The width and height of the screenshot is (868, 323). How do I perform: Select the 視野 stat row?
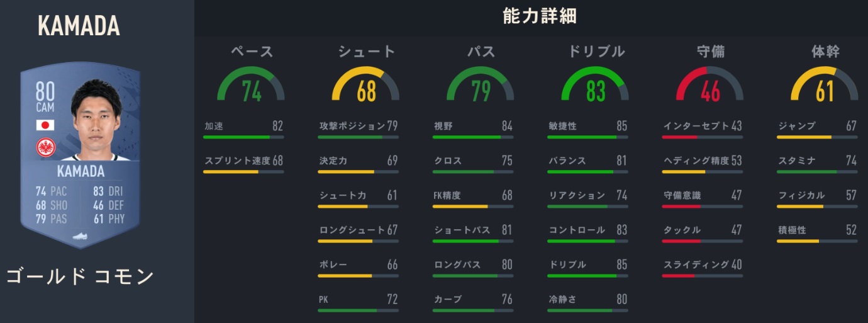[x=473, y=127]
